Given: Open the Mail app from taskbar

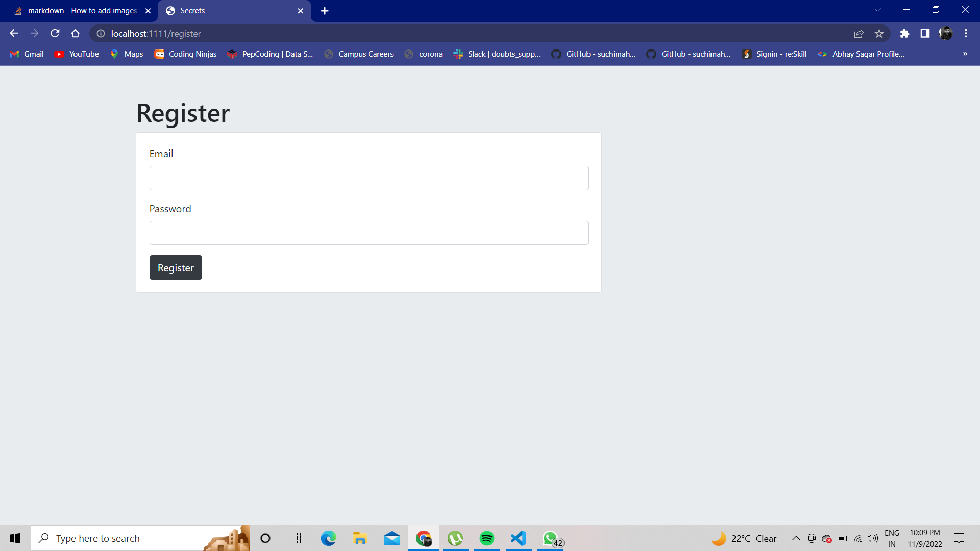Looking at the screenshot, I should 392,538.
